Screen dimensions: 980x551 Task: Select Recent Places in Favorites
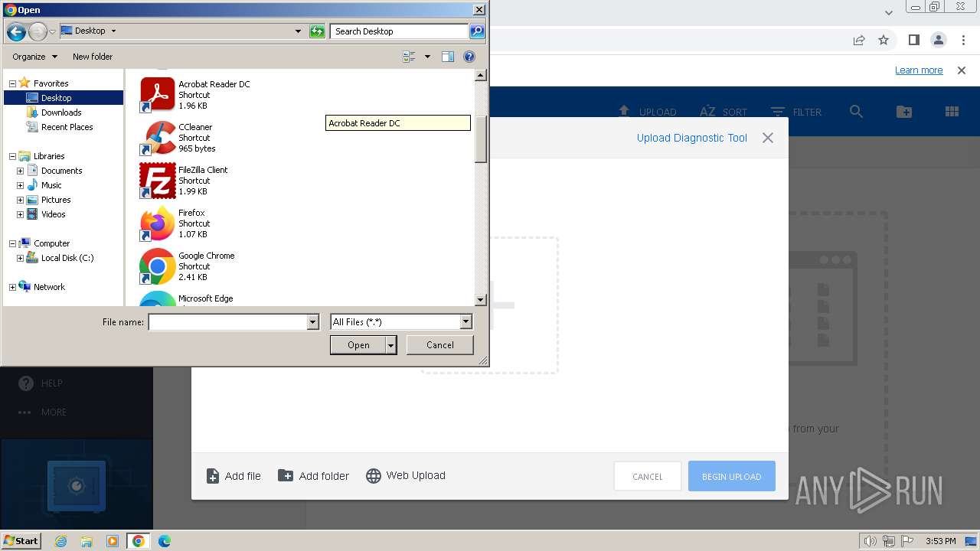tap(67, 127)
